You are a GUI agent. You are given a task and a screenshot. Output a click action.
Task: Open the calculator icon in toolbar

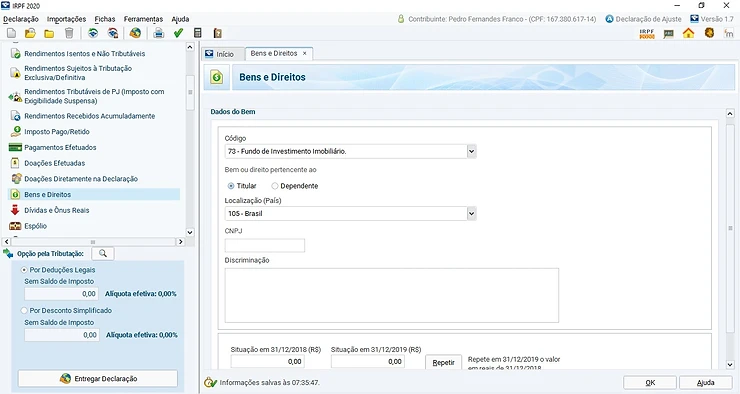click(198, 33)
